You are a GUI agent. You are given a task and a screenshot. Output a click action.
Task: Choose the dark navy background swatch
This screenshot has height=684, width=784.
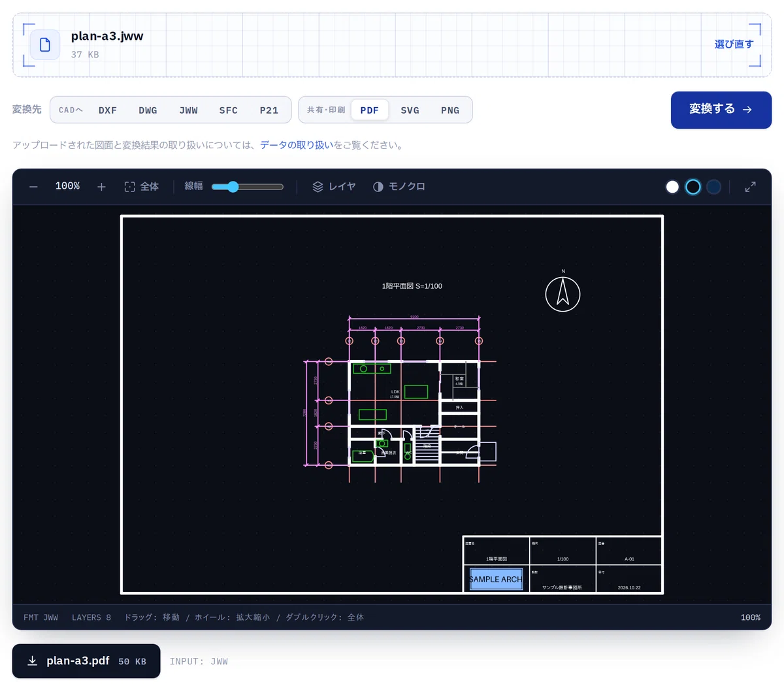tap(714, 187)
